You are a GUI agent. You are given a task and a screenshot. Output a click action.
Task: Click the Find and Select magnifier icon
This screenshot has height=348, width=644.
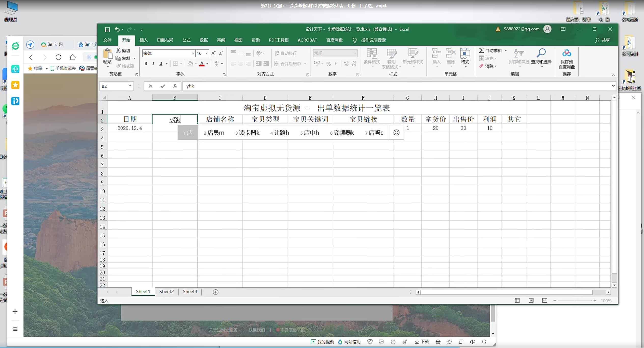541,54
